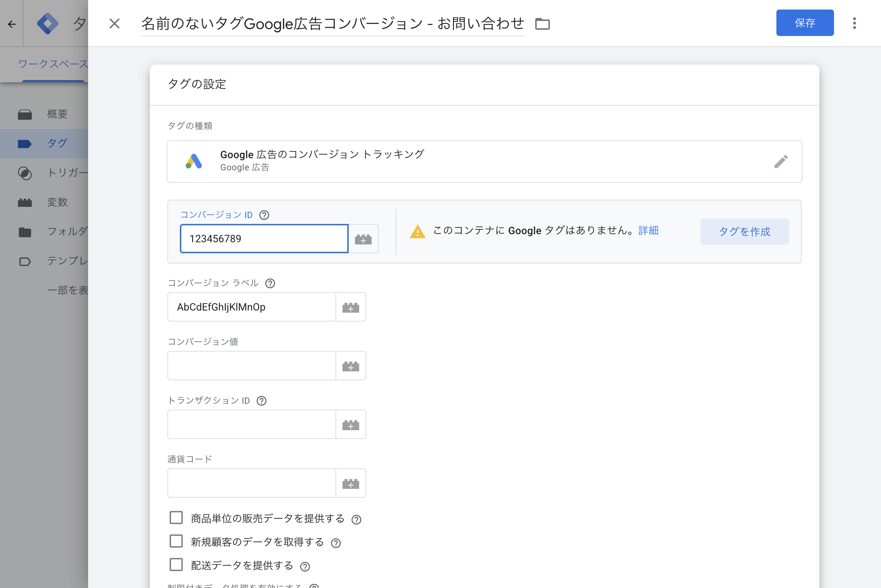Click the tag name title field
Image resolution: width=881 pixels, height=588 pixels.
(333, 24)
